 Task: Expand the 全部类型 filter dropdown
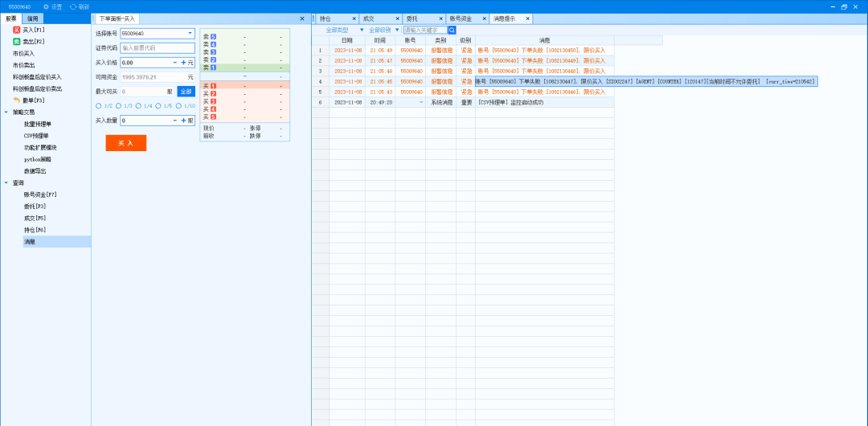pyautogui.click(x=362, y=30)
